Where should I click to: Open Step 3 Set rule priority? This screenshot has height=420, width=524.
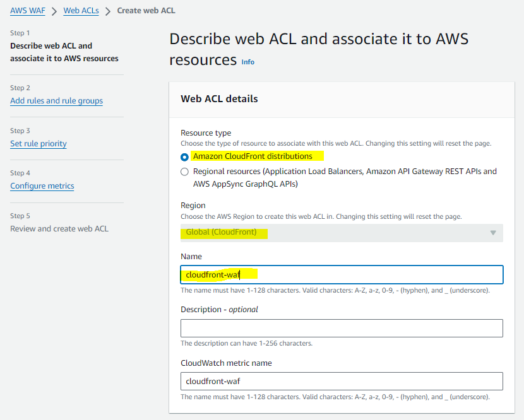(39, 144)
